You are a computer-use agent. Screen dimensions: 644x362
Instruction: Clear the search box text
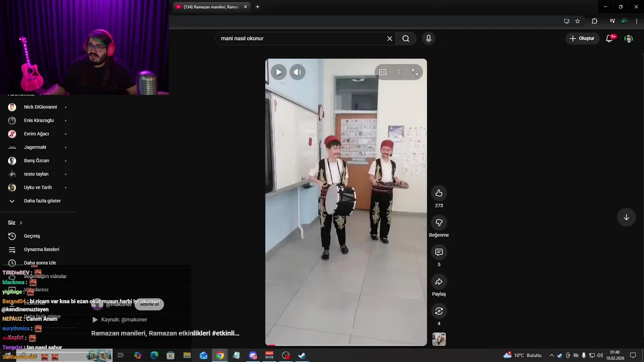[389, 39]
